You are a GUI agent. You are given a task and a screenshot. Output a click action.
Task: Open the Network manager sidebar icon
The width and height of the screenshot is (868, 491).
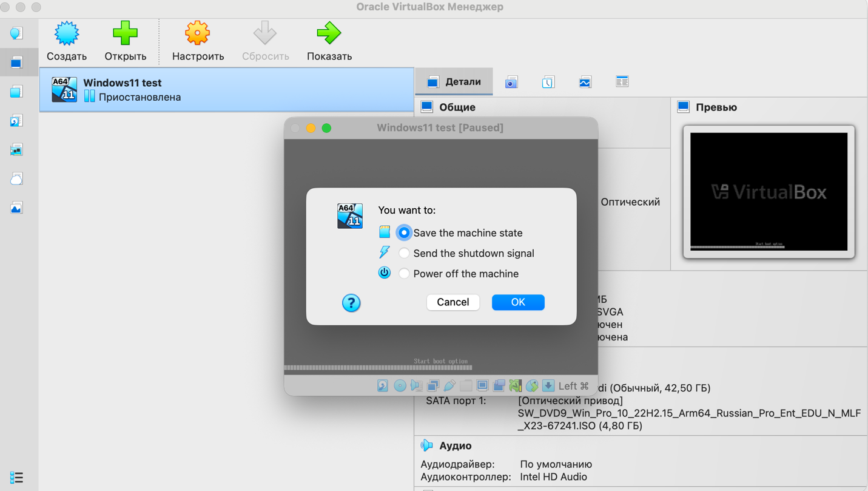tap(16, 150)
